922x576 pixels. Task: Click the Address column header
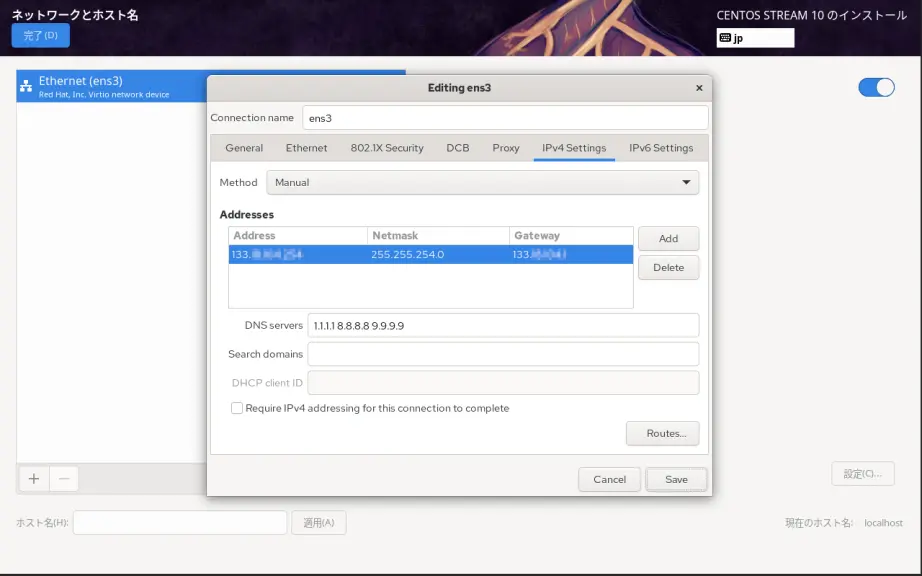pyautogui.click(x=298, y=236)
